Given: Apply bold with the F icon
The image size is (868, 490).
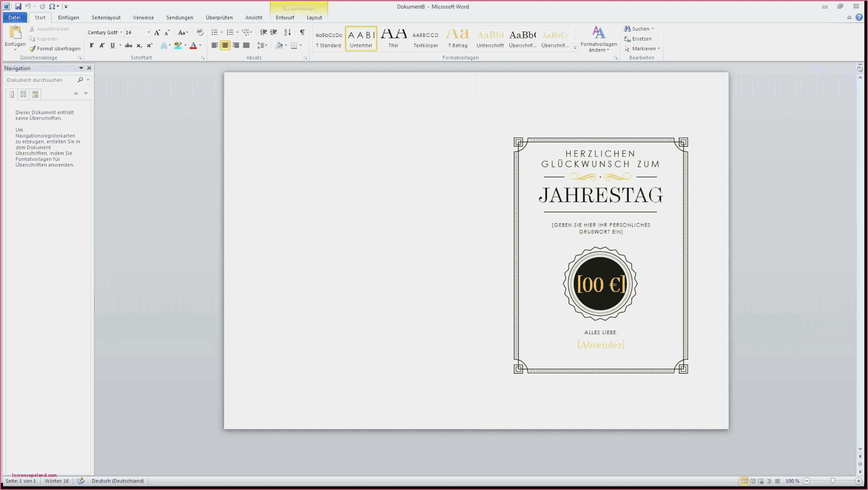Looking at the screenshot, I should tap(92, 45).
